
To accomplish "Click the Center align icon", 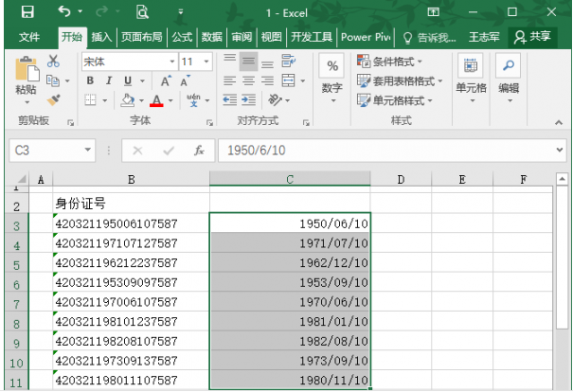I will pos(248,80).
